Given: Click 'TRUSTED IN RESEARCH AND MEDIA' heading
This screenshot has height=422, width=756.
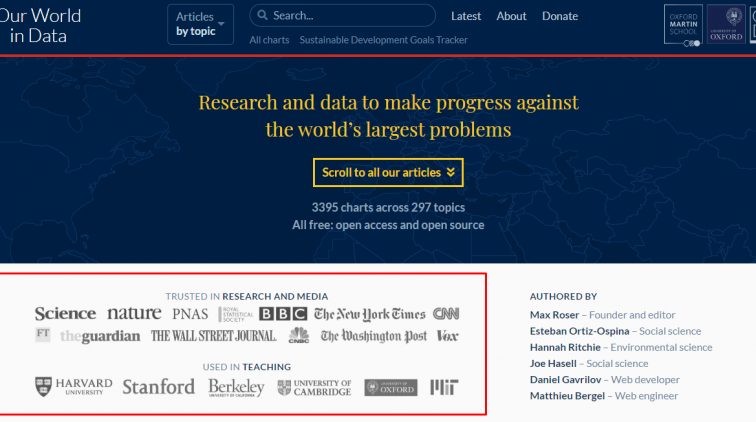Looking at the screenshot, I should tap(247, 297).
